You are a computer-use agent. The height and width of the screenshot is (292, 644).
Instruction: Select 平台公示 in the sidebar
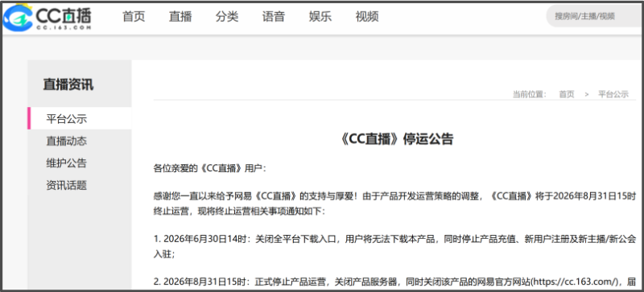pos(80,118)
